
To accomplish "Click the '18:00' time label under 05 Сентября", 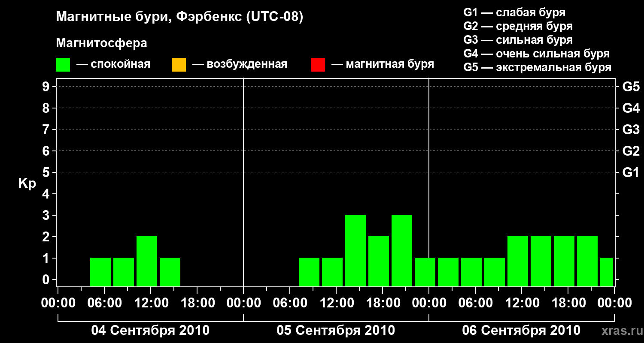I will [383, 303].
